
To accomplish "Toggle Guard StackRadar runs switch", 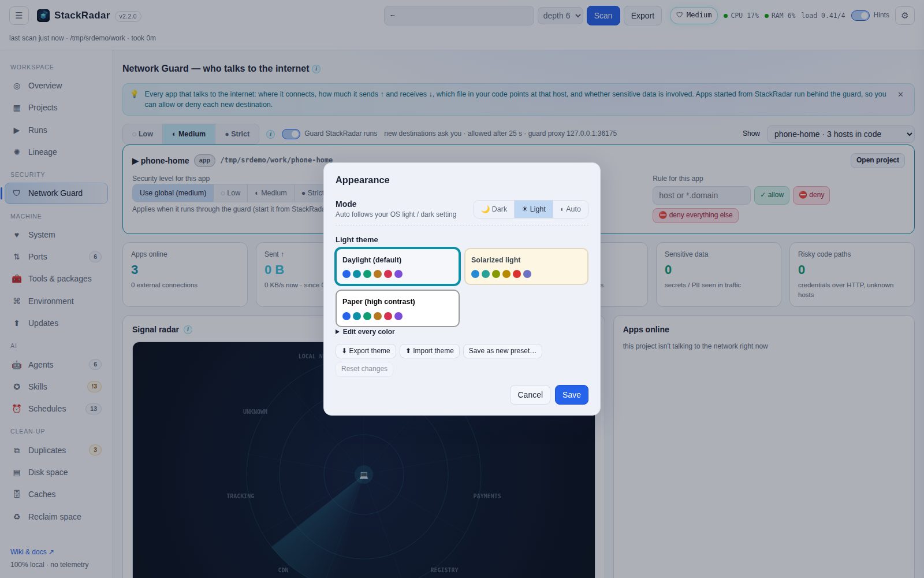I will pyautogui.click(x=291, y=134).
